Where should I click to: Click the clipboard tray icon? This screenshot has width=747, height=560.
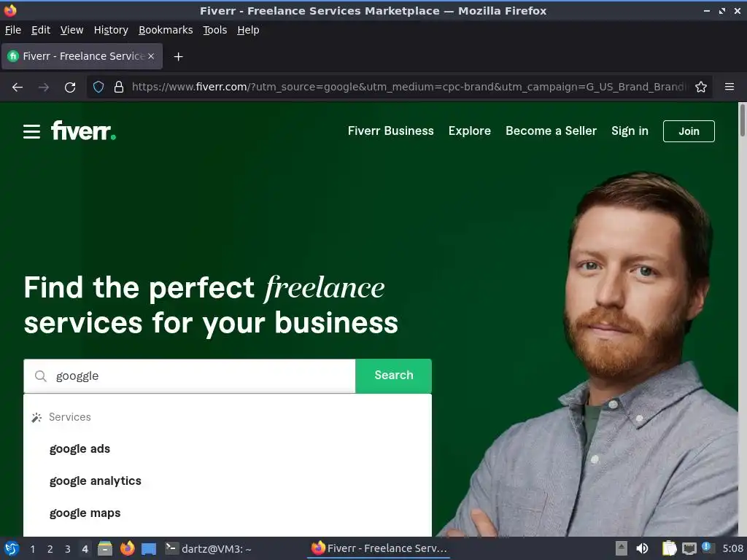click(670, 548)
